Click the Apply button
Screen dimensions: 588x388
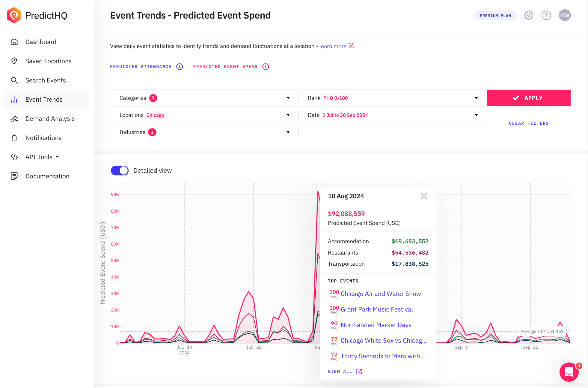tap(529, 98)
